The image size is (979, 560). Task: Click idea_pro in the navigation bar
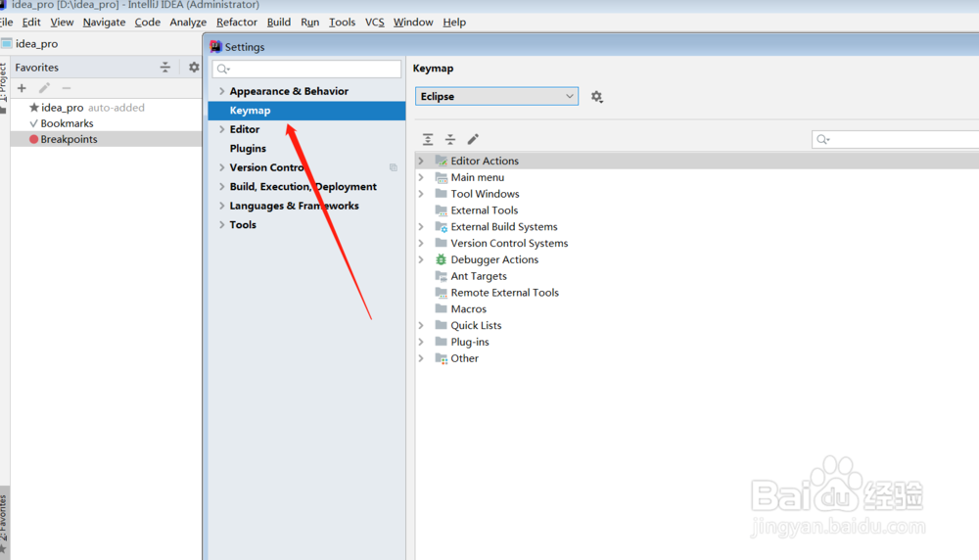coord(36,44)
